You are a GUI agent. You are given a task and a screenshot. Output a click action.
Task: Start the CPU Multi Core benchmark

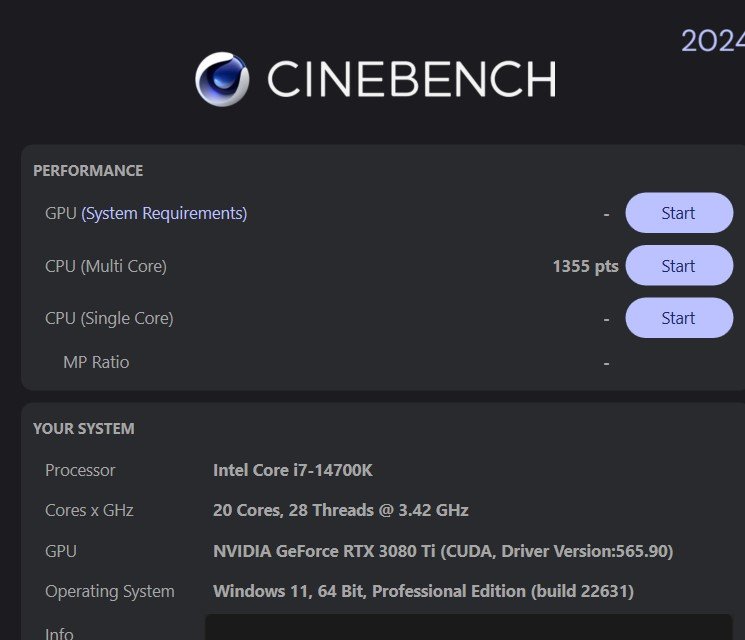pyautogui.click(x=679, y=266)
